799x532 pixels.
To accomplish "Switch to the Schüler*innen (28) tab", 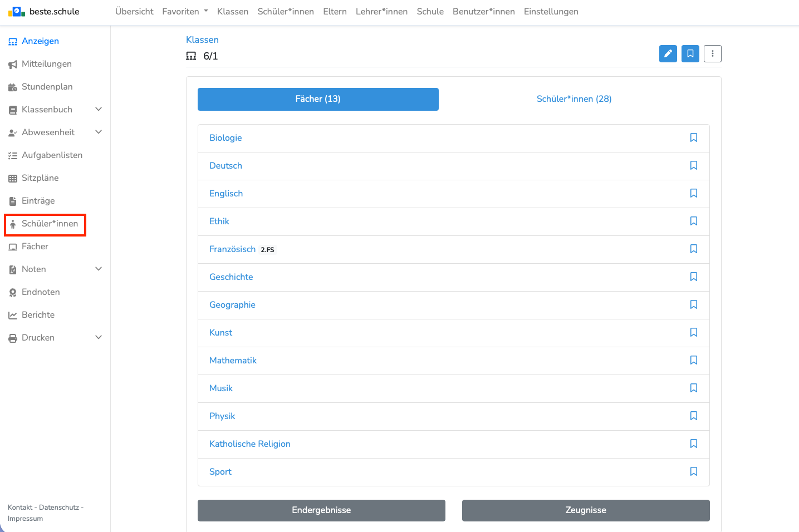I will point(573,99).
